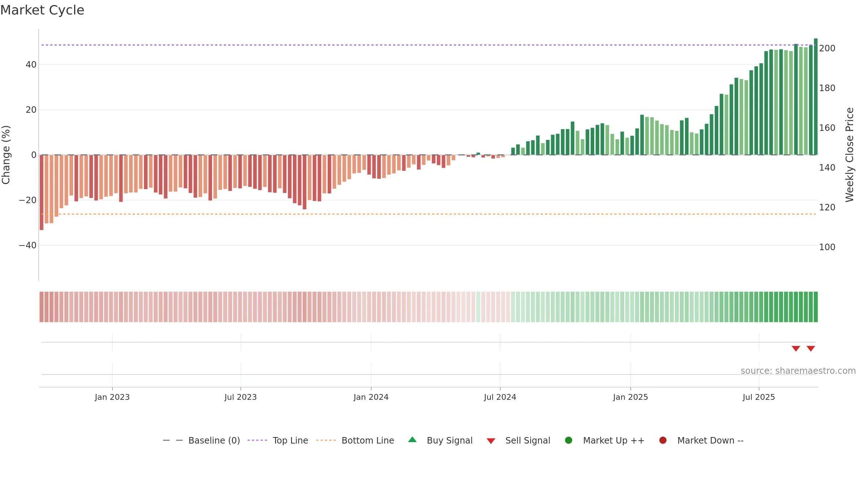The width and height of the screenshot is (868, 488).
Task: Toggle the Baseline (0) legend entry
Action: (x=201, y=440)
